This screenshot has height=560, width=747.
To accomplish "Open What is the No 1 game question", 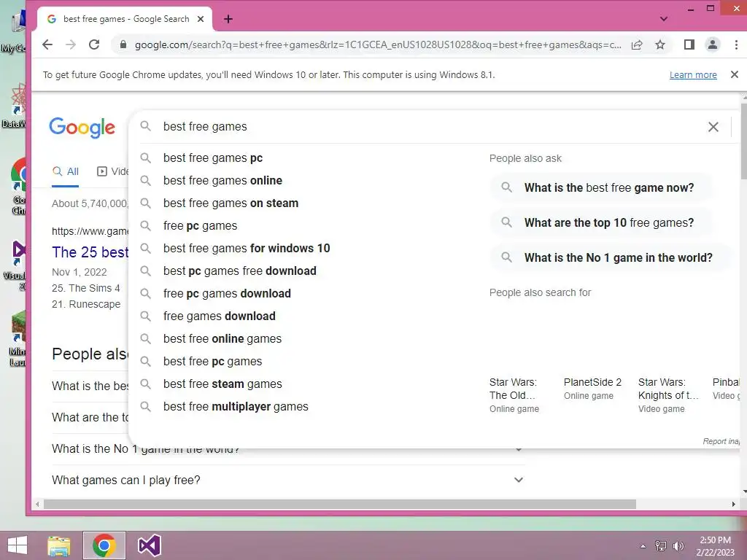I will pyautogui.click(x=611, y=257).
